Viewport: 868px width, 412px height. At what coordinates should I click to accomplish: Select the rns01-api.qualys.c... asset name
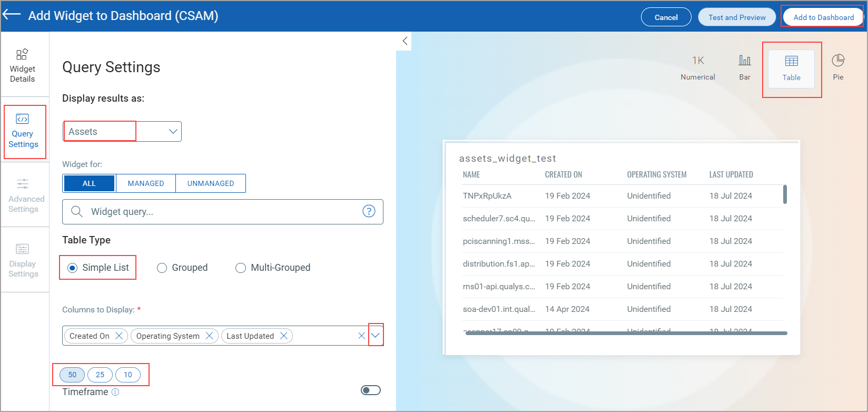[x=499, y=286]
